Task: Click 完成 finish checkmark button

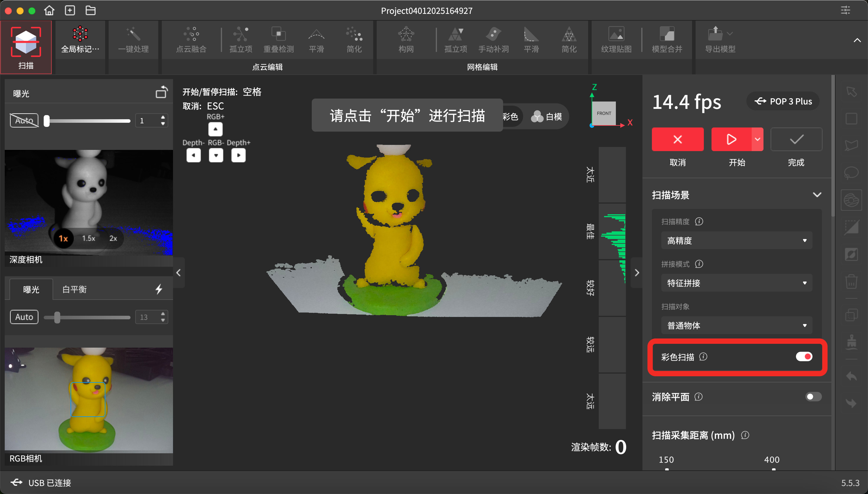Action: pyautogui.click(x=796, y=139)
